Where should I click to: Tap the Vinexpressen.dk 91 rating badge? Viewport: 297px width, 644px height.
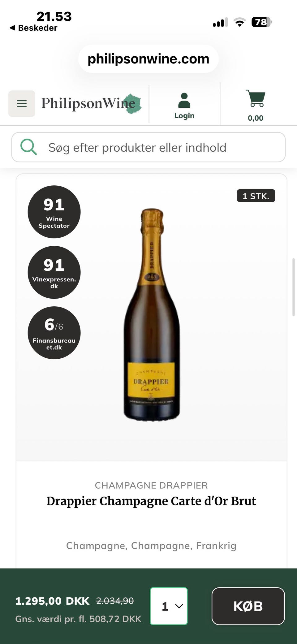pos(54,272)
